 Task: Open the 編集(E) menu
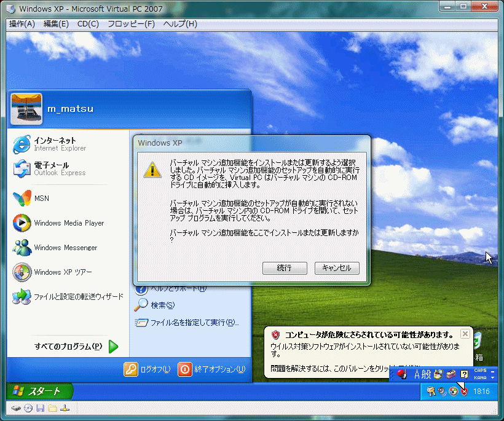tap(56, 24)
